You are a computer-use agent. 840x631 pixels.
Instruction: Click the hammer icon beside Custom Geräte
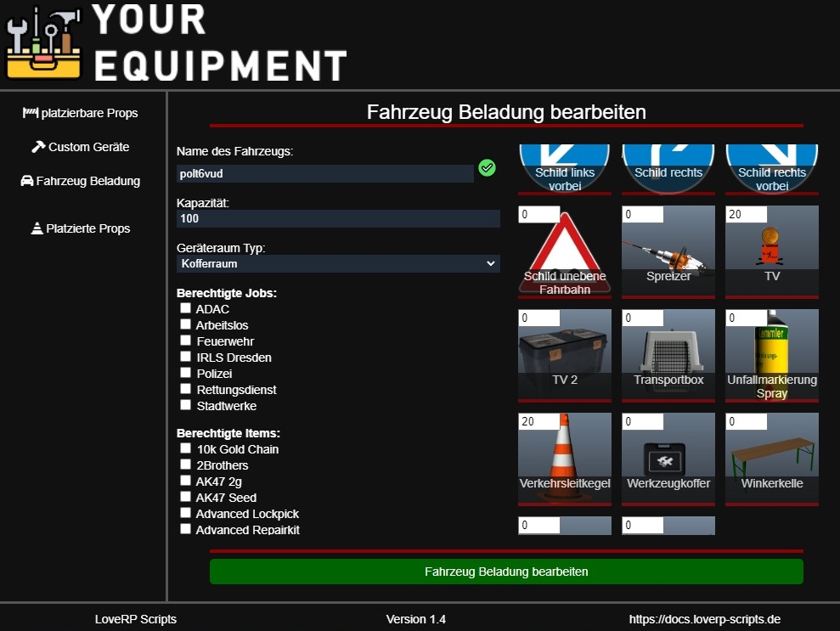[38, 147]
